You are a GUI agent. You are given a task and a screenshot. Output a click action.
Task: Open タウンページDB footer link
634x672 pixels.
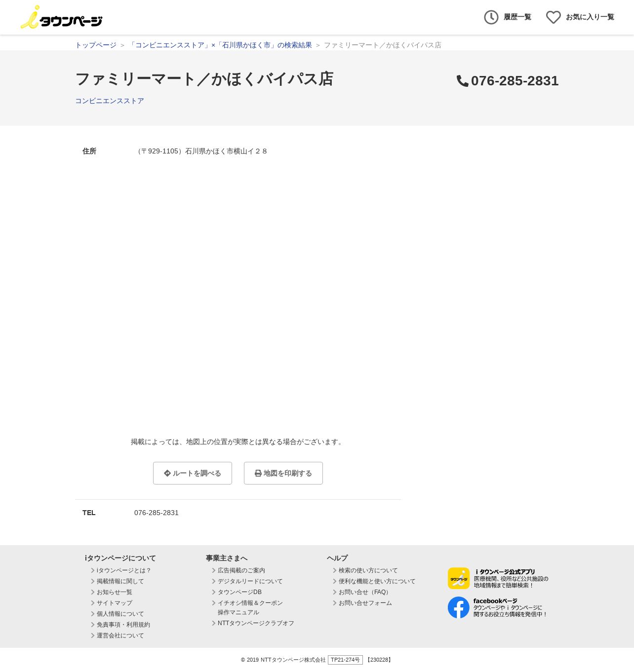[x=239, y=592]
